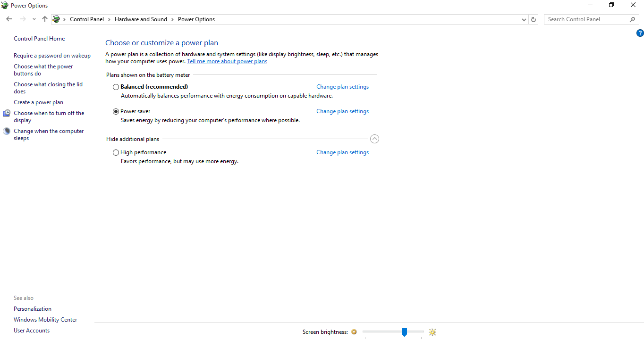Expand the chevron after Hardware and Sound
The width and height of the screenshot is (644, 340).
(172, 19)
